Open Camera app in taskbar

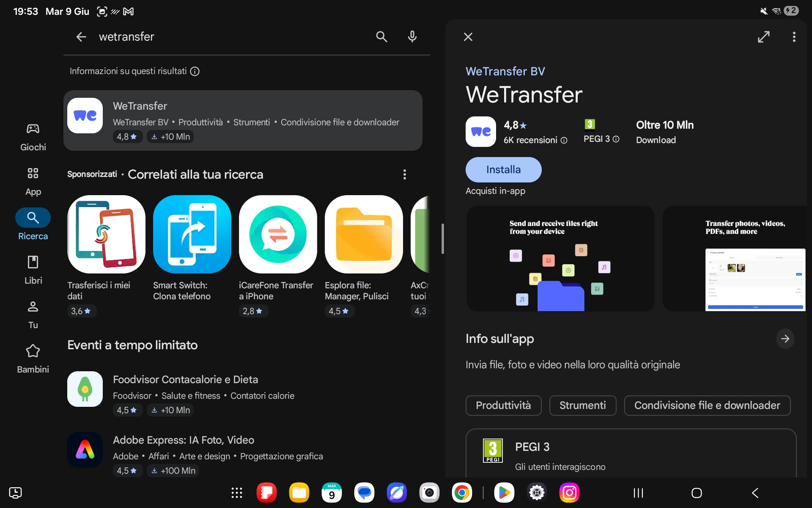point(429,493)
